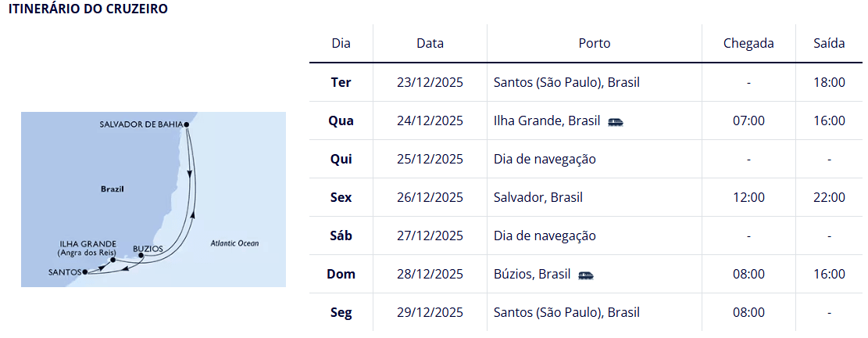Click the Ilha Grande, Brasil port name
Viewport: 868px width, 338px height.
tap(547, 120)
